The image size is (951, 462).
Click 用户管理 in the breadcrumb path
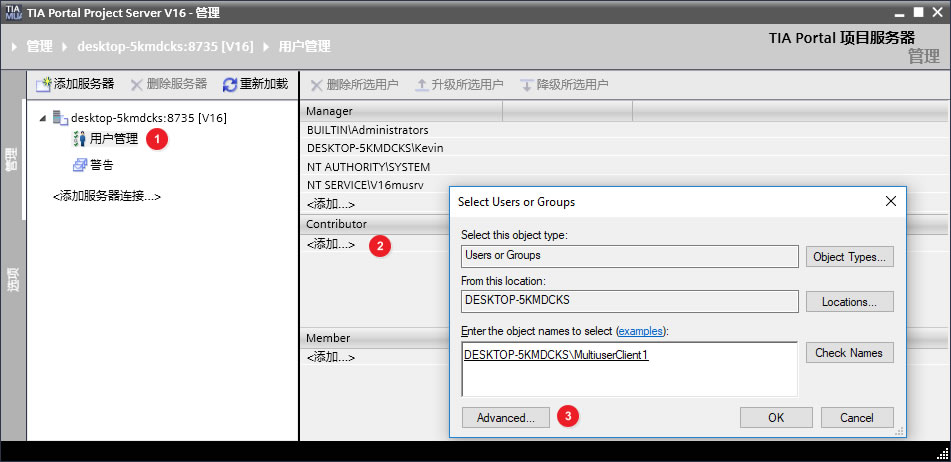(x=304, y=46)
